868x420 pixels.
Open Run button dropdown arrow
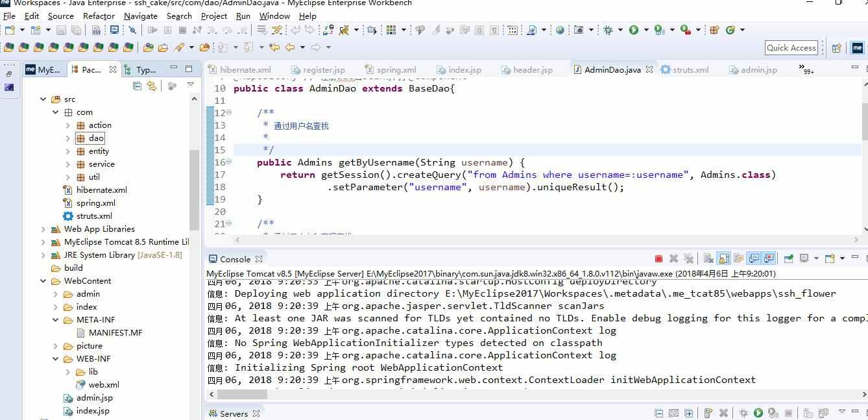click(646, 30)
